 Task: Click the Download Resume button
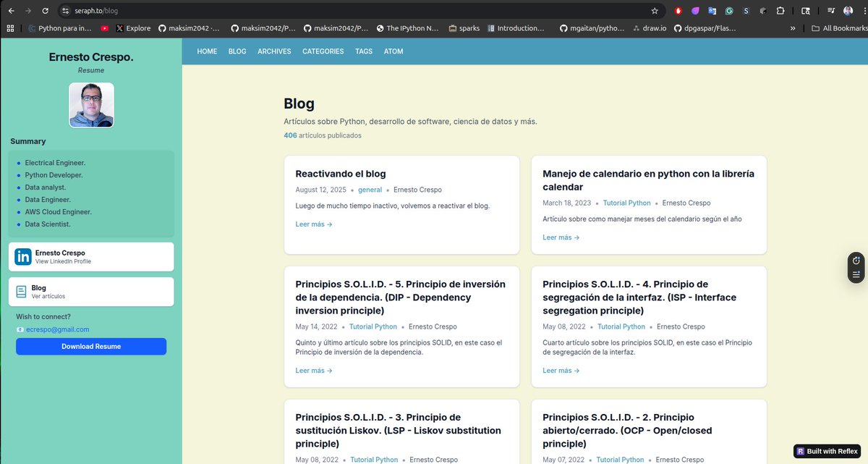[x=91, y=346]
